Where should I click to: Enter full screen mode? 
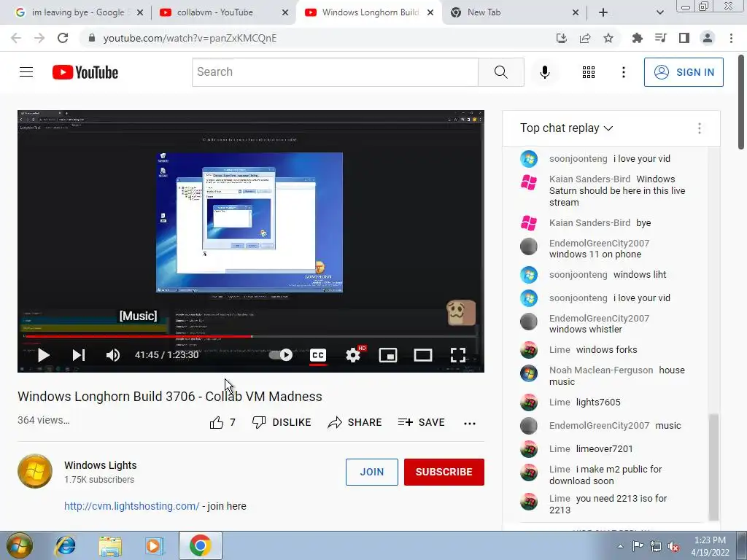(x=458, y=355)
